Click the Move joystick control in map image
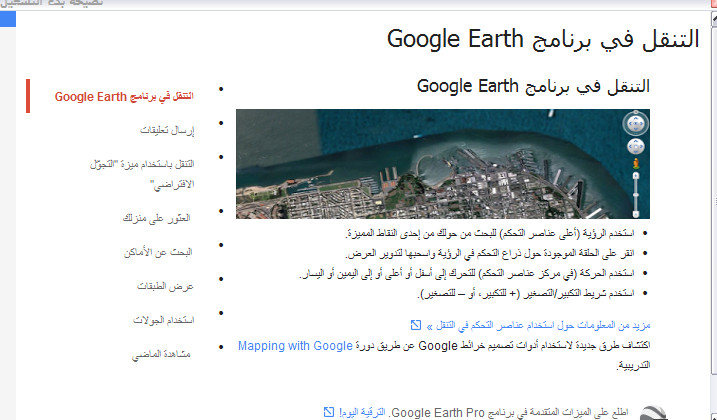 pyautogui.click(x=635, y=147)
